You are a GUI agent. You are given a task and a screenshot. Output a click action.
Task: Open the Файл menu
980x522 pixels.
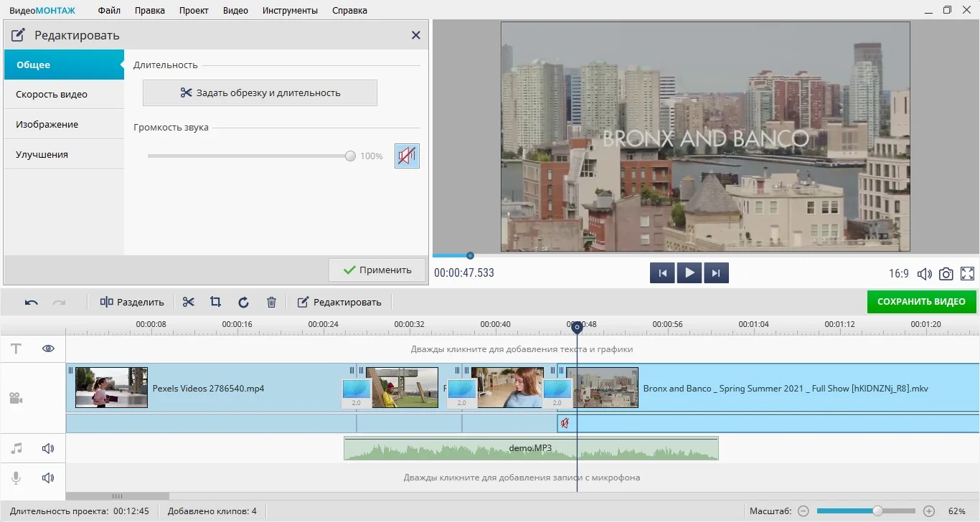click(109, 11)
